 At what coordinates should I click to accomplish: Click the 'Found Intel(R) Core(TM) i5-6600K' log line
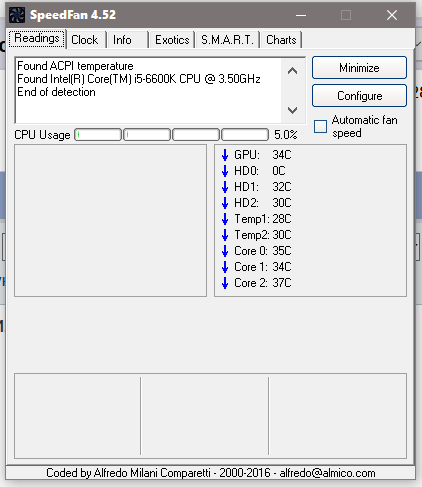[x=139, y=79]
